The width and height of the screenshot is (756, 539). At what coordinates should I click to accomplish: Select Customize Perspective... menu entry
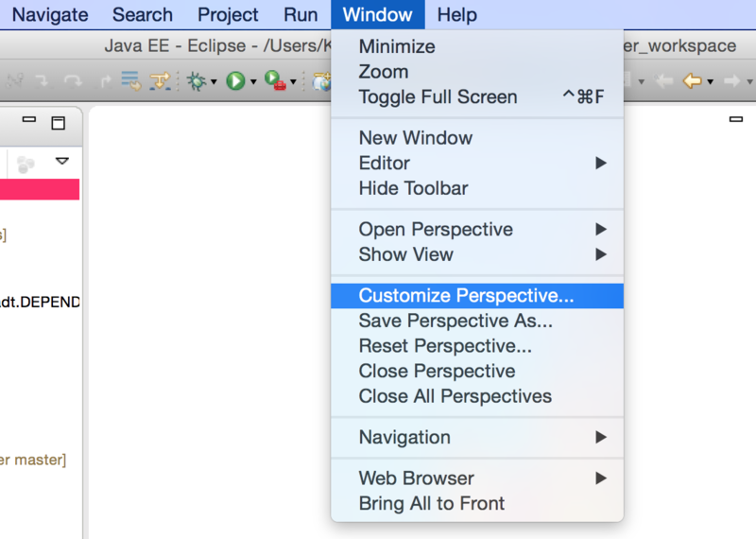point(466,295)
